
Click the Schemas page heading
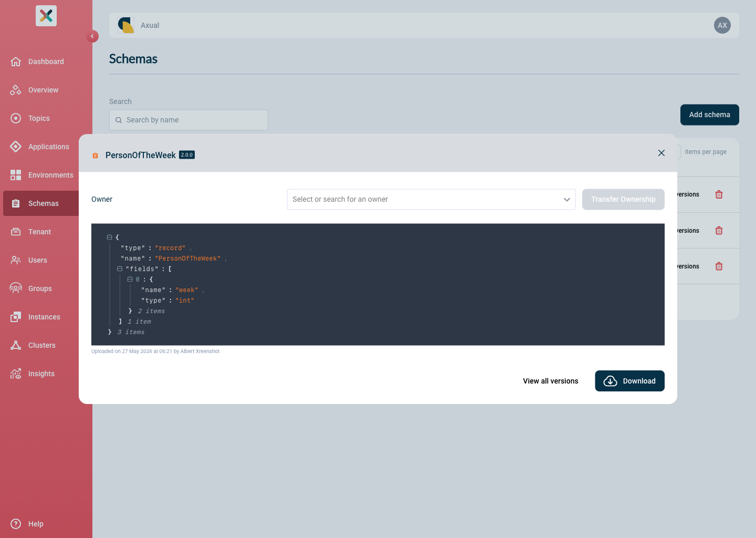point(133,59)
